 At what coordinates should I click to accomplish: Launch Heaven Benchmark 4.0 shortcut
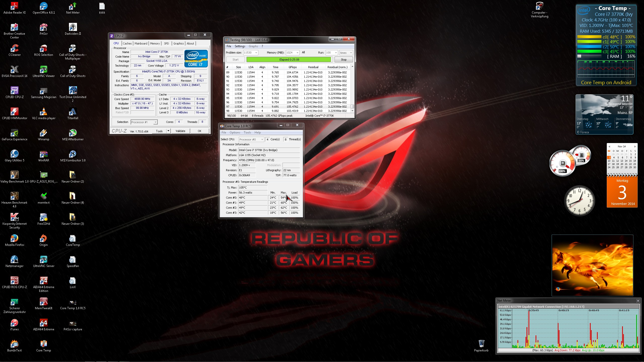pyautogui.click(x=14, y=200)
